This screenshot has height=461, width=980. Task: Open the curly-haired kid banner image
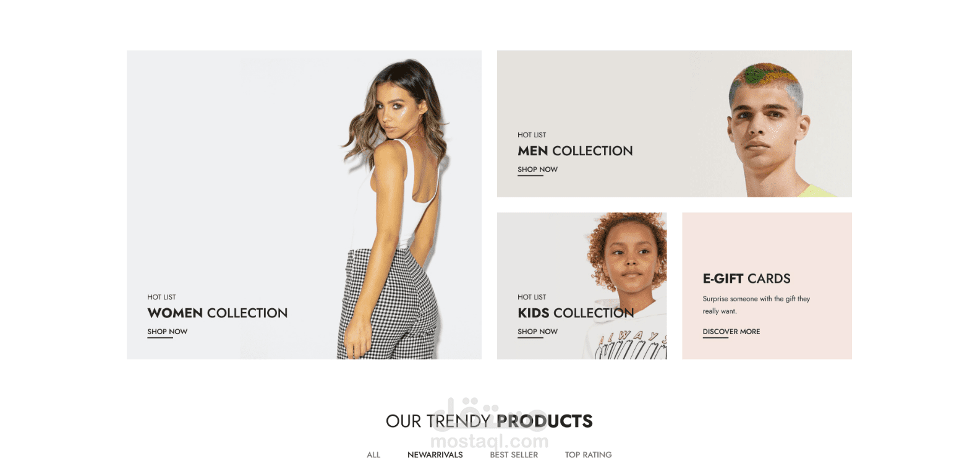pos(626,286)
